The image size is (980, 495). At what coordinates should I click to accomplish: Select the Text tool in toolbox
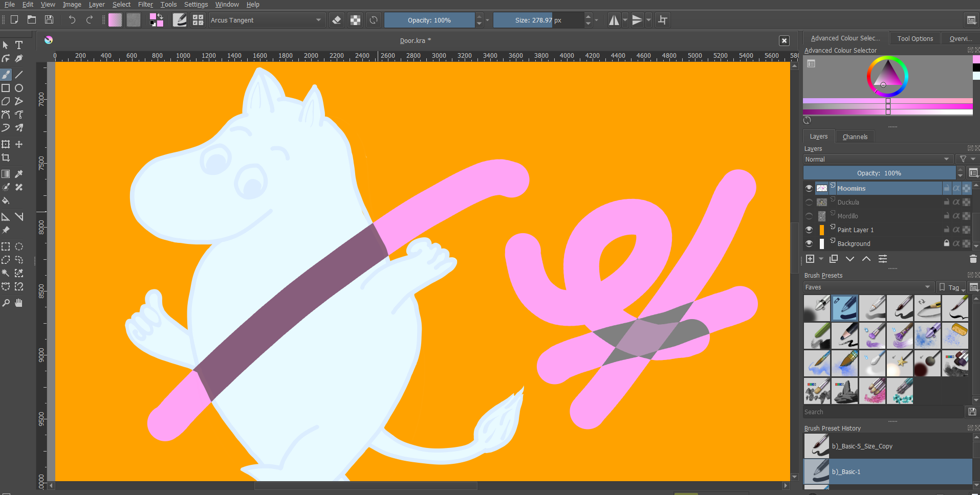pos(19,45)
